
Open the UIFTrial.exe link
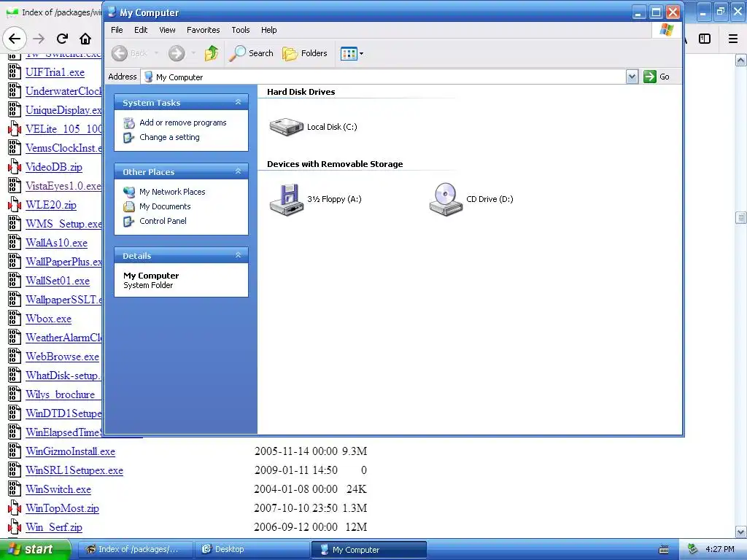(x=55, y=72)
